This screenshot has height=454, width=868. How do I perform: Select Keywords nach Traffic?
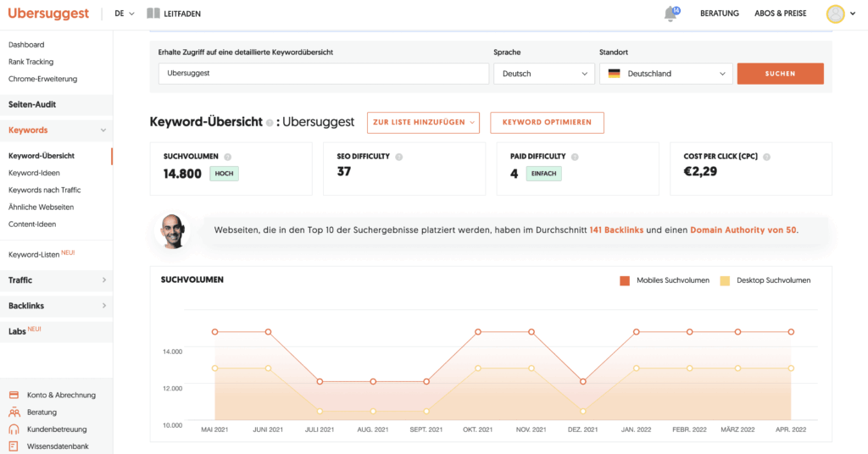[44, 191]
